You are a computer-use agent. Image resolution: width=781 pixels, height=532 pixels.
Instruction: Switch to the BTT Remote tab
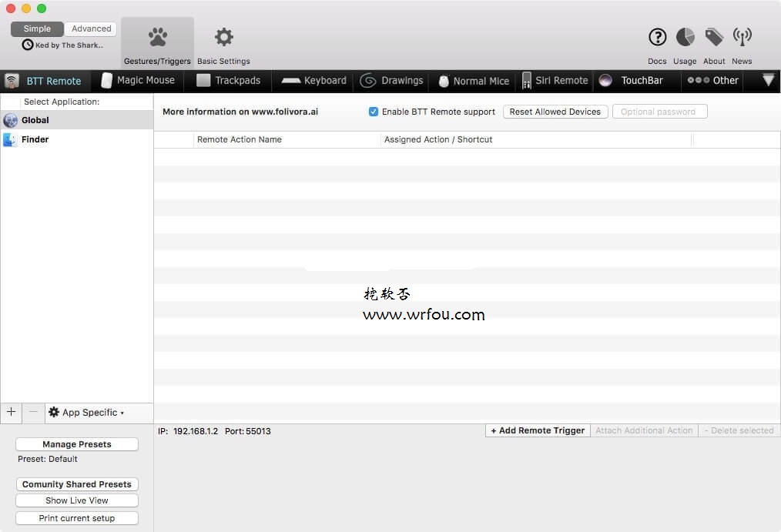[45, 81]
